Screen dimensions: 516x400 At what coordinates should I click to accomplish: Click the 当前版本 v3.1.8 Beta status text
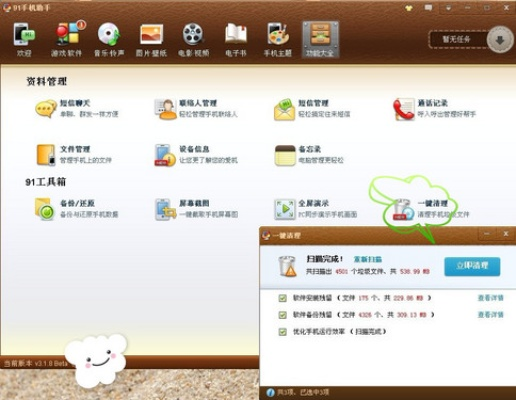(36, 363)
